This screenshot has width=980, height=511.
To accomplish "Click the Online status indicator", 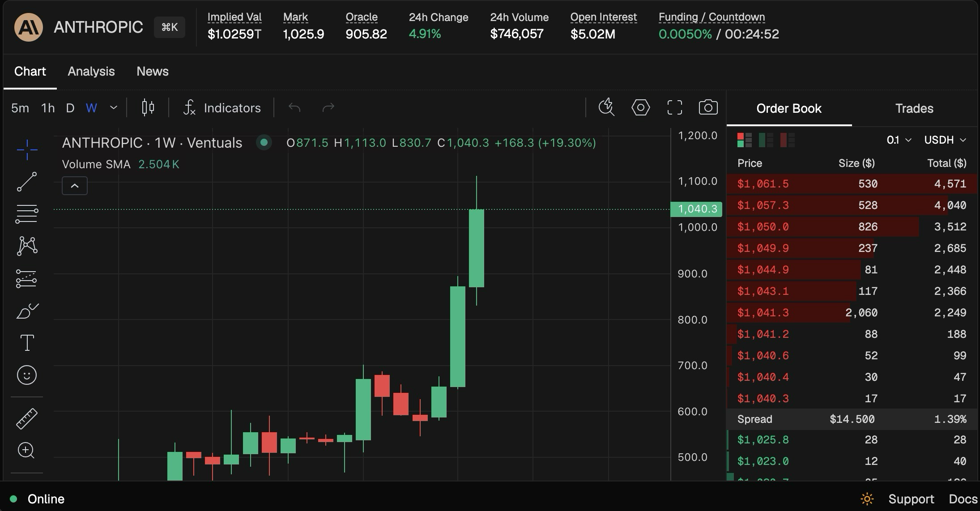I will coord(38,499).
